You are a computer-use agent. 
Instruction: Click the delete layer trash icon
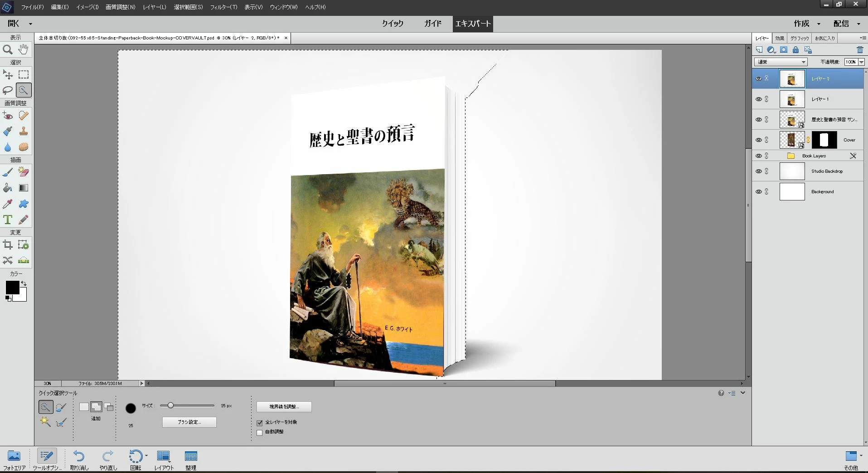[x=860, y=50]
